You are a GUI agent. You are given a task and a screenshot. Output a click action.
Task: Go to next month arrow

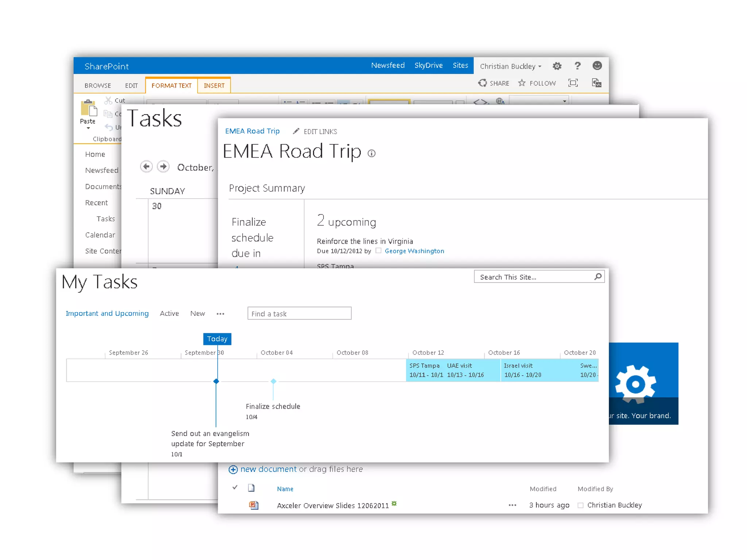tap(163, 167)
